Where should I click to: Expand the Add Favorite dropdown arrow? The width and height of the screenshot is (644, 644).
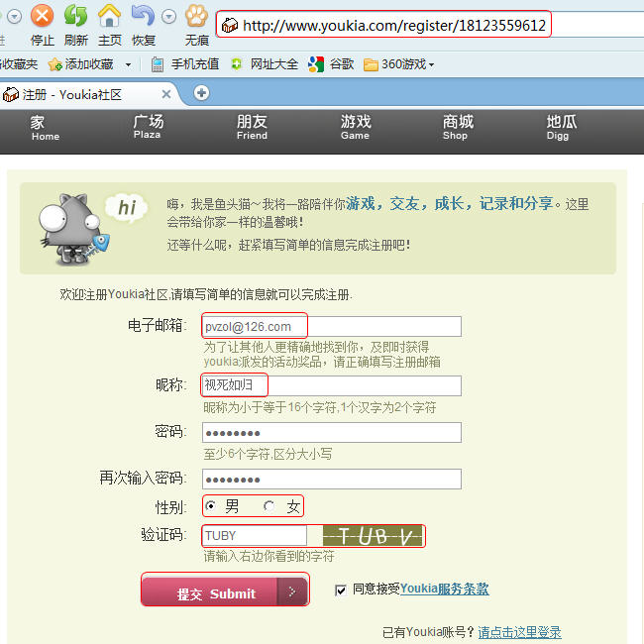pos(128,64)
